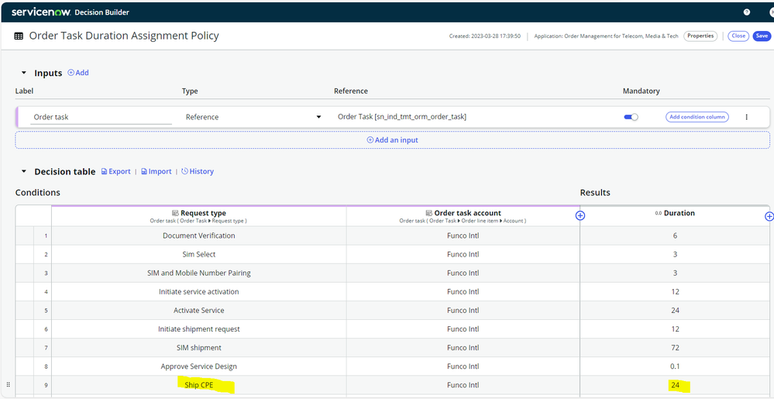
Task: Select the Ship CPE cell
Action: click(x=198, y=385)
